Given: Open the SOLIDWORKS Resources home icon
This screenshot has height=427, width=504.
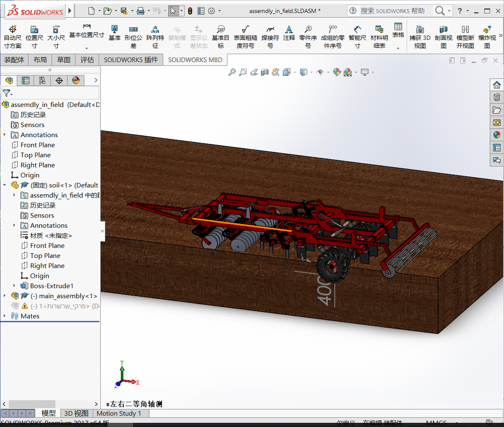Looking at the screenshot, I should pos(497,85).
